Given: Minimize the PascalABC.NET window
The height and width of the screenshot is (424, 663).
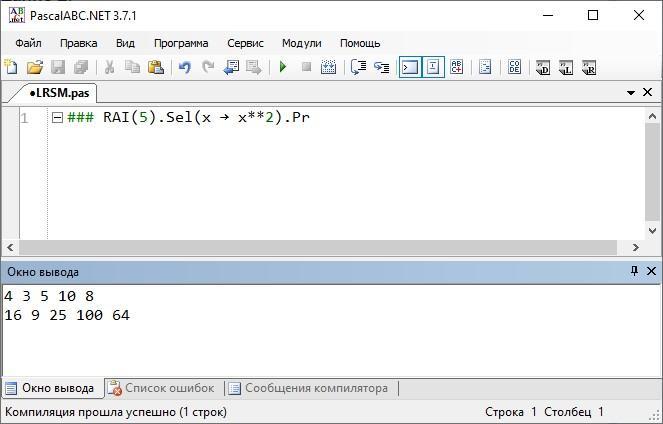Looking at the screenshot, I should click(x=548, y=15).
